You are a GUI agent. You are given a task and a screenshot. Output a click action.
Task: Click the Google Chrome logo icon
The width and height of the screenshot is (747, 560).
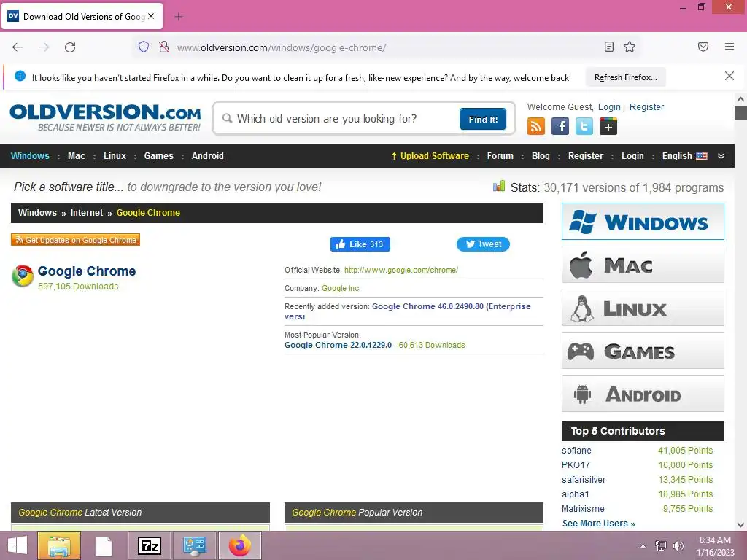point(23,276)
